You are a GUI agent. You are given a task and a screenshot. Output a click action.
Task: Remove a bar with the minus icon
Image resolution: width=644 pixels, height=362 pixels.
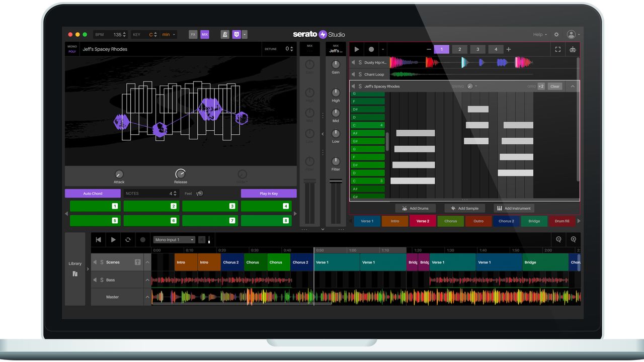click(429, 49)
